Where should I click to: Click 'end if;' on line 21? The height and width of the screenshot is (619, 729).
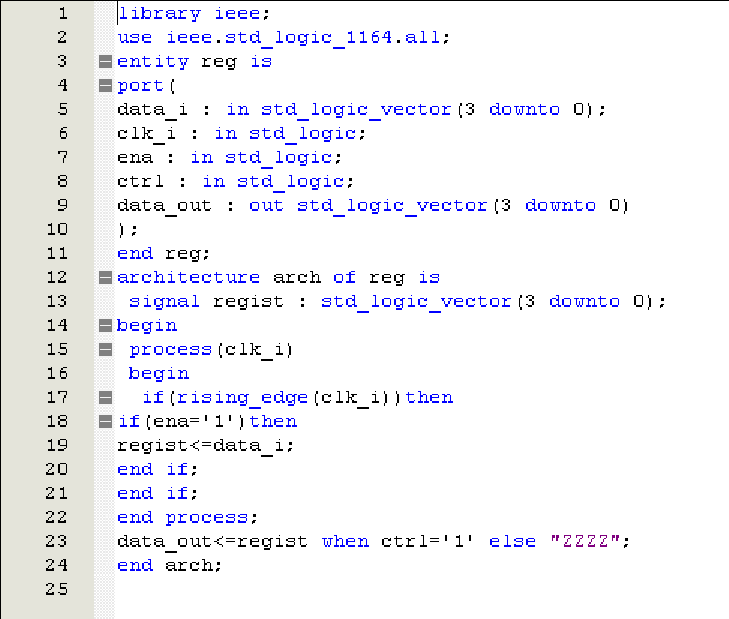pyautogui.click(x=158, y=493)
